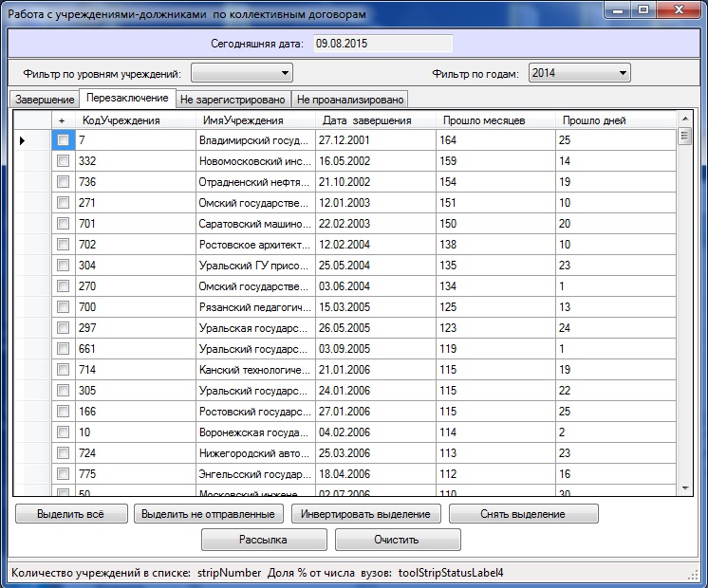Click the Выделить всё button
708x588 pixels.
pos(71,514)
